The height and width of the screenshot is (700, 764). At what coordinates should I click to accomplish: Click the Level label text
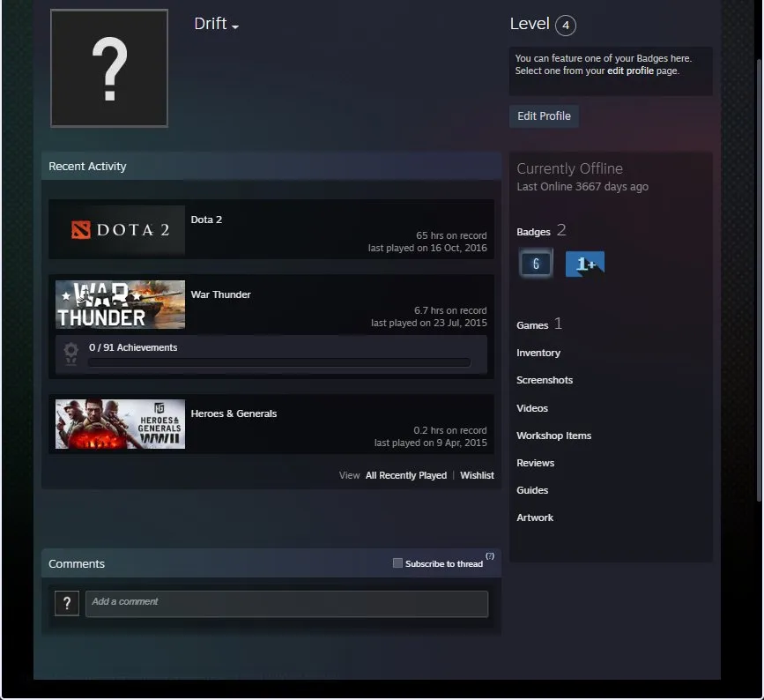click(530, 24)
